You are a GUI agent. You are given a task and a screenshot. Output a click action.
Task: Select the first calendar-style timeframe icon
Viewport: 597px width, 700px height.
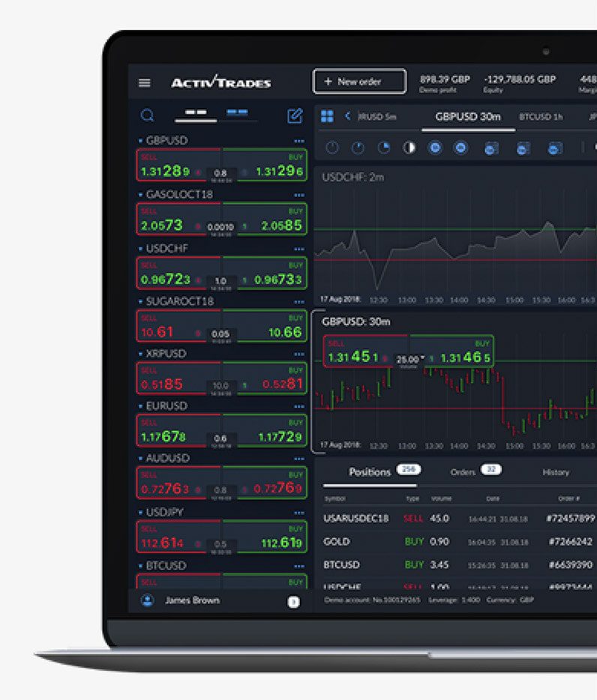tap(491, 148)
